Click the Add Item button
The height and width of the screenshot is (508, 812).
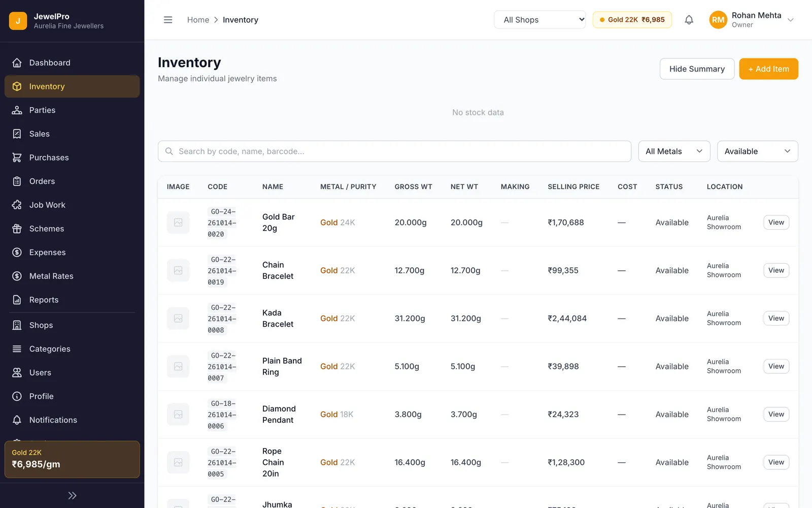tap(768, 69)
